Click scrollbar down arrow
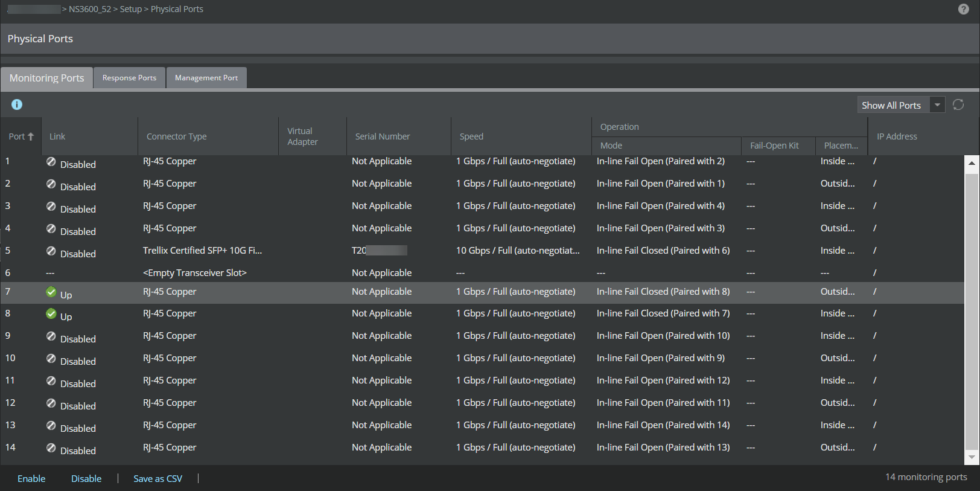Screen dimensions: 980x491 click(972, 457)
